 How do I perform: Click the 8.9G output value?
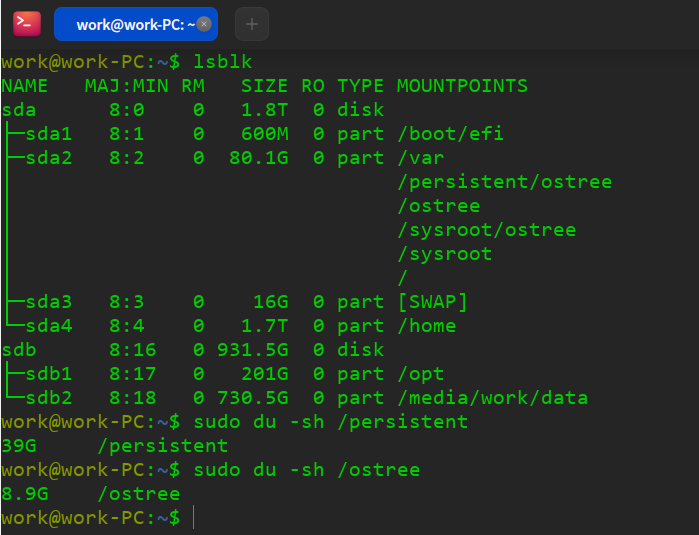pos(25,495)
